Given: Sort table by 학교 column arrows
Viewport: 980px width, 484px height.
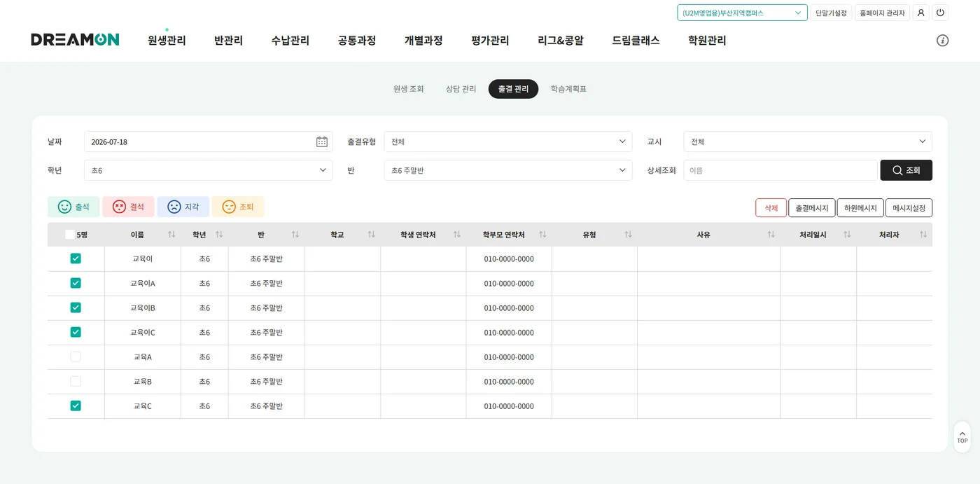Looking at the screenshot, I should (372, 235).
